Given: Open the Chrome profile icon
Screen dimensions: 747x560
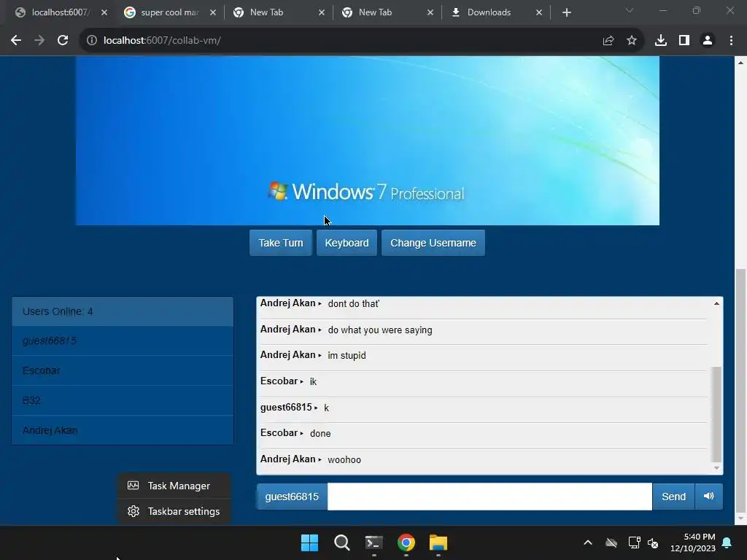Looking at the screenshot, I should click(x=708, y=41).
